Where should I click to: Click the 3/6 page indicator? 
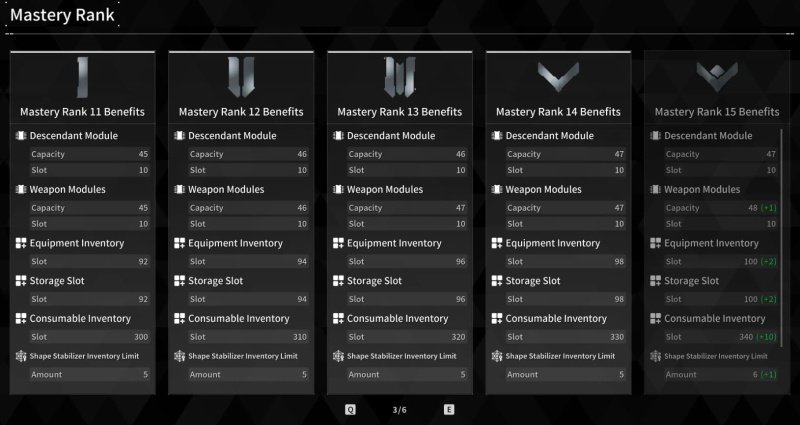pos(399,410)
